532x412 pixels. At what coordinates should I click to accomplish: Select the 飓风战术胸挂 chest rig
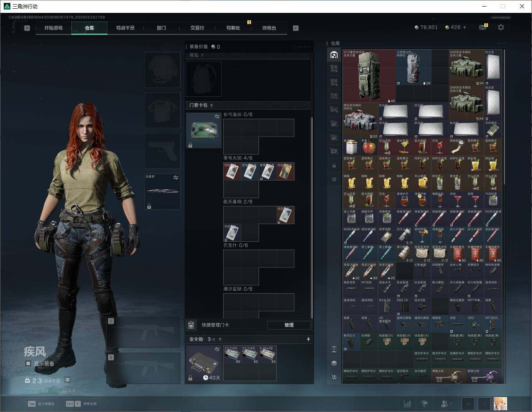[x=361, y=120]
